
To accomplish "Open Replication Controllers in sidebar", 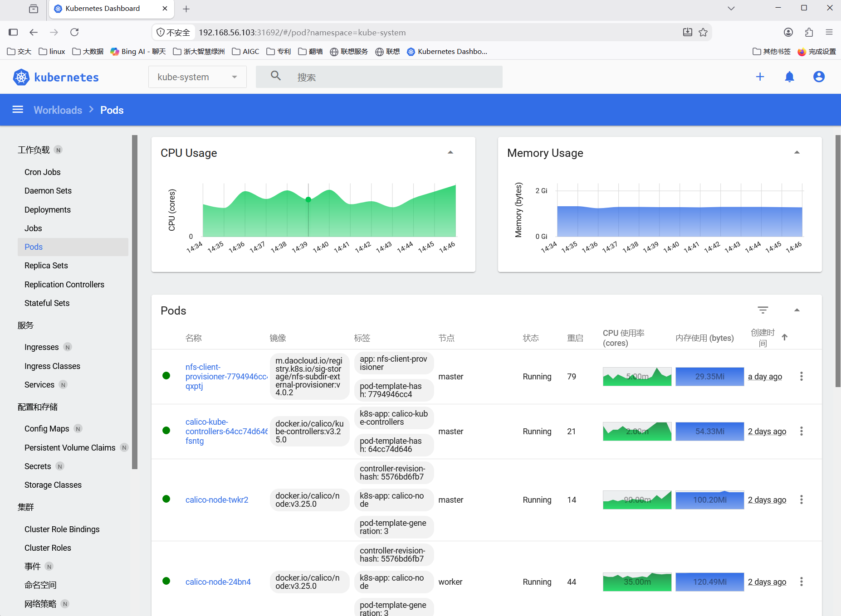I will 64,285.
